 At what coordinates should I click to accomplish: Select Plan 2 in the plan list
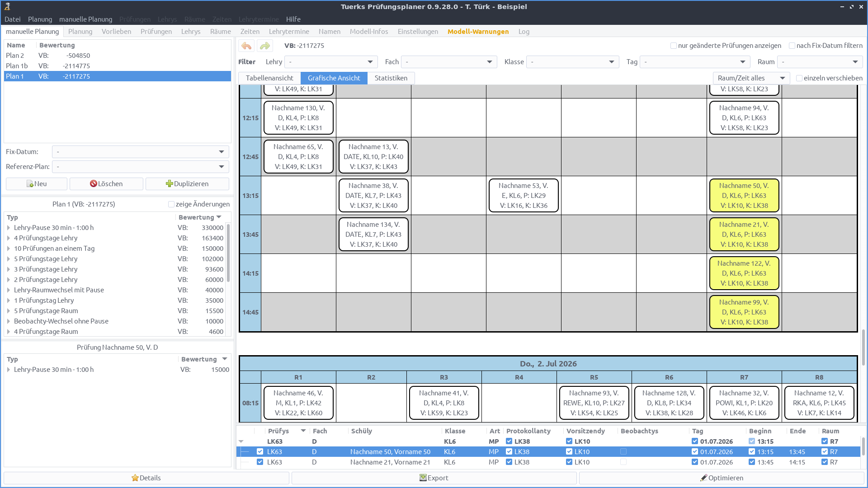coord(15,56)
